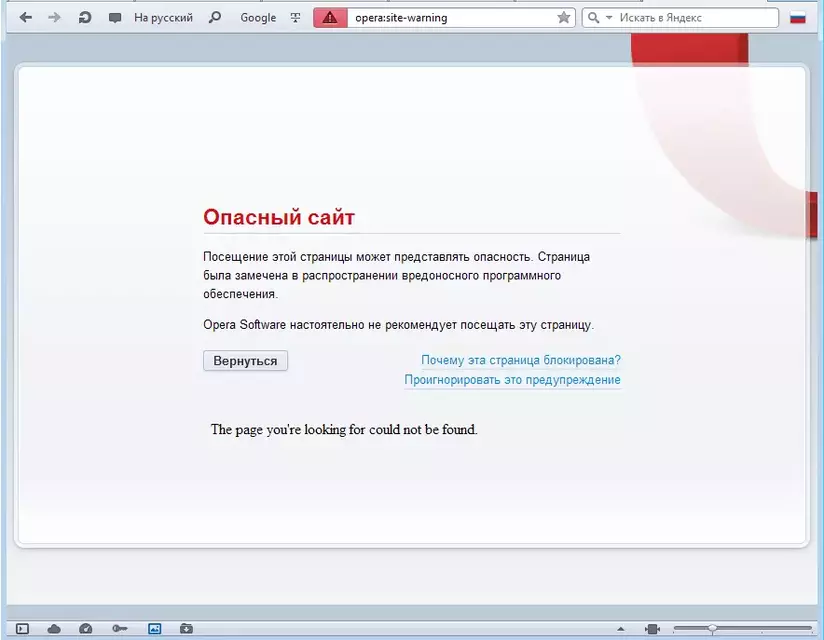Toggle the side panel in status bar
This screenshot has width=824, height=640.
pos(22,628)
